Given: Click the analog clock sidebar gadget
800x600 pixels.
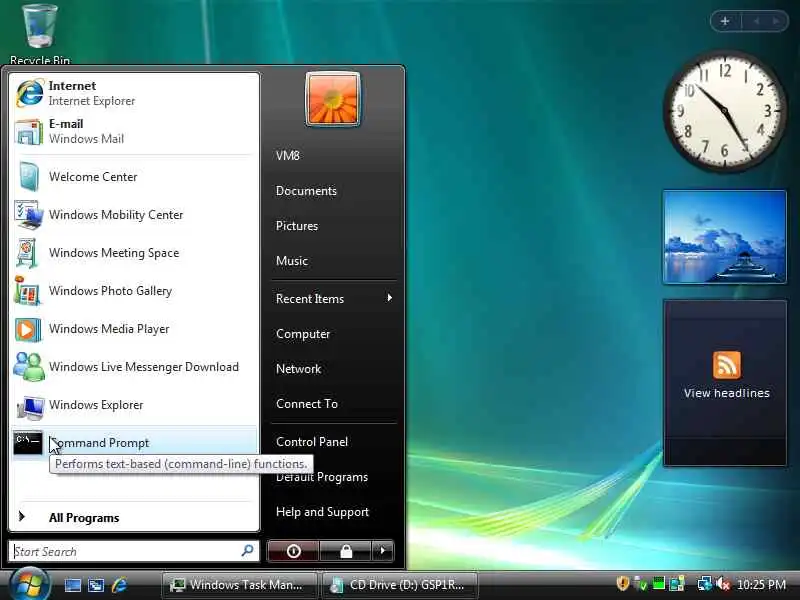Looking at the screenshot, I should [724, 111].
